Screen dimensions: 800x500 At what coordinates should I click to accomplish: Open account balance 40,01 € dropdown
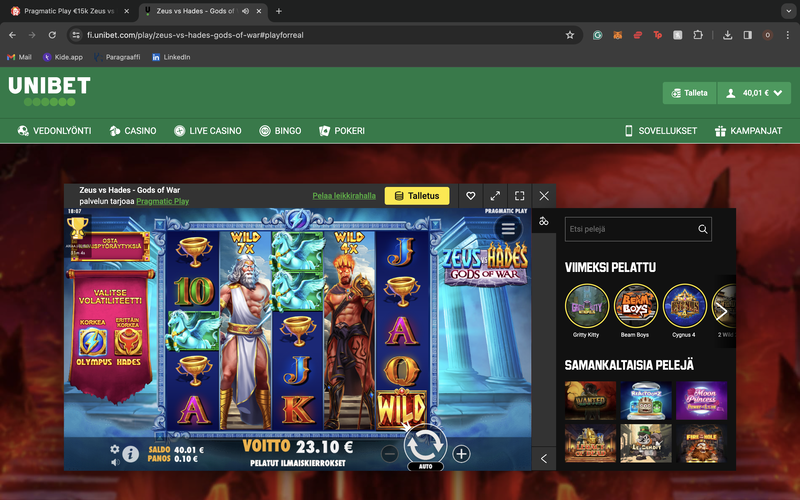755,93
